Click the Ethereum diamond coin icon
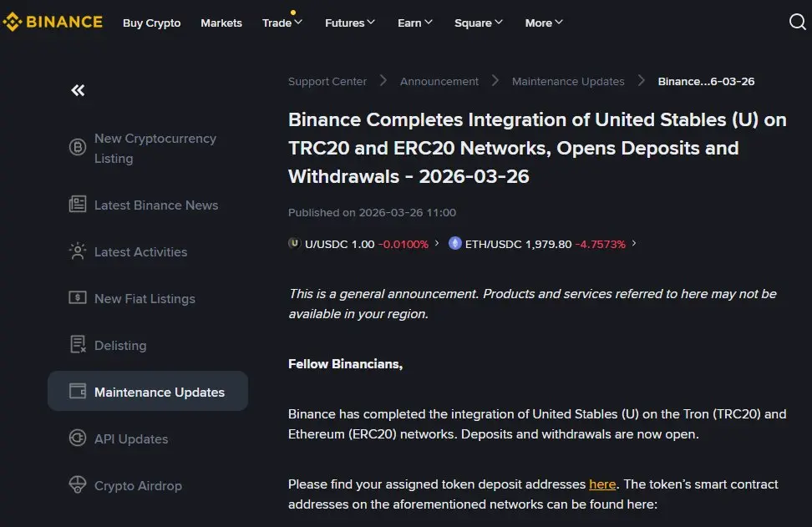The height and width of the screenshot is (527, 812). [x=454, y=243]
